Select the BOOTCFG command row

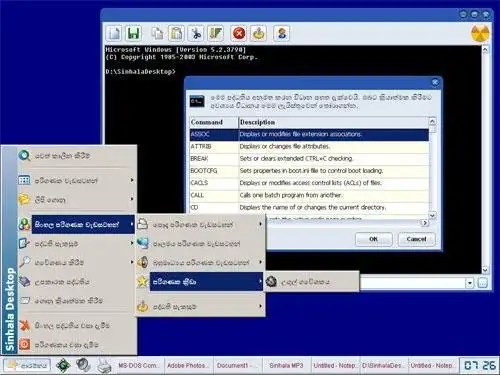(309, 171)
